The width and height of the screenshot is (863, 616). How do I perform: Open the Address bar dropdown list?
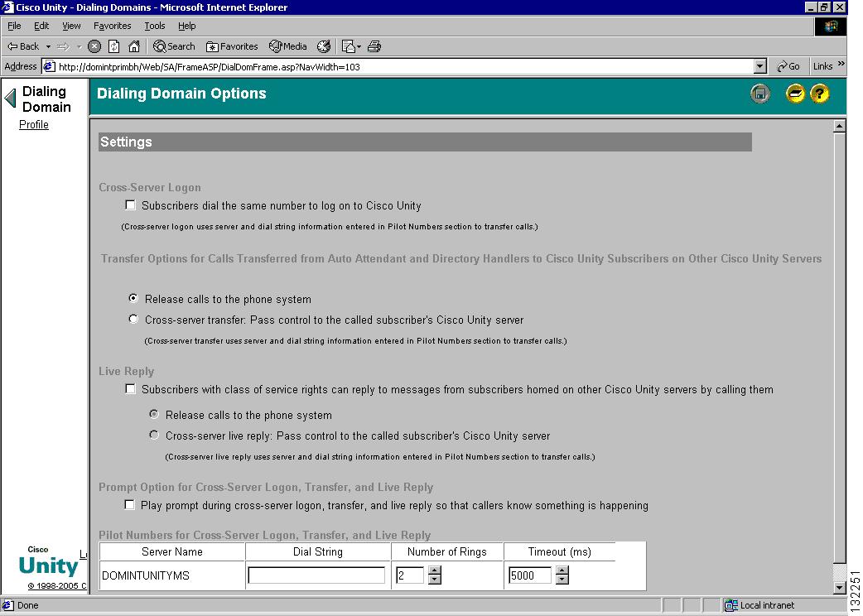click(x=760, y=66)
